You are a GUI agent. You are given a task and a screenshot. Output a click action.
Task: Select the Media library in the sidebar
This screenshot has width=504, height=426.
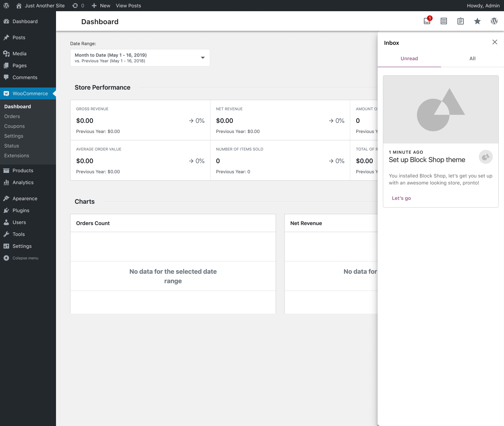(x=19, y=54)
